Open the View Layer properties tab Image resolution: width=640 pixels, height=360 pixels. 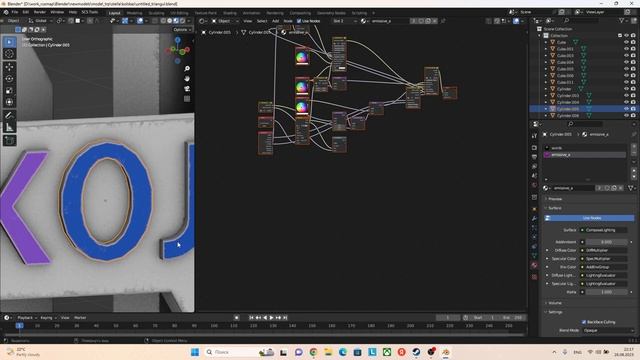pyautogui.click(x=534, y=167)
